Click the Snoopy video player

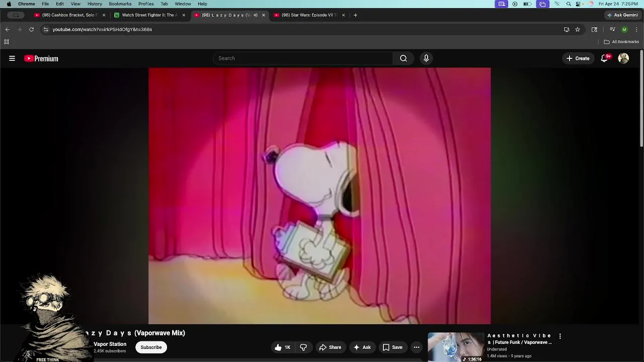point(319,196)
